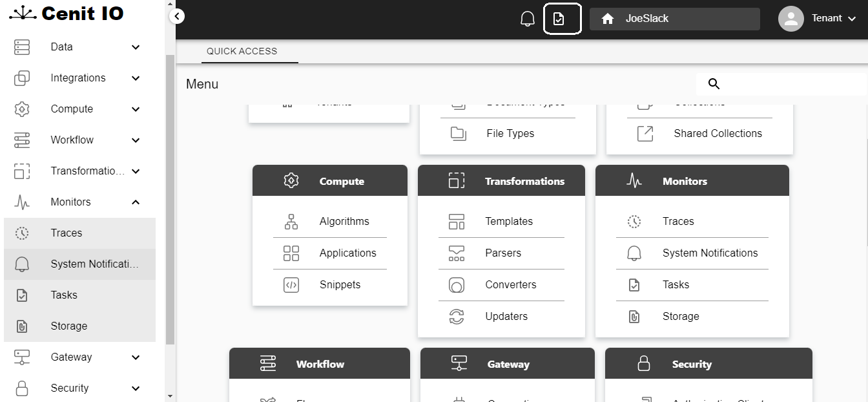Click the File Types folder icon
The width and height of the screenshot is (868, 402).
459,133
